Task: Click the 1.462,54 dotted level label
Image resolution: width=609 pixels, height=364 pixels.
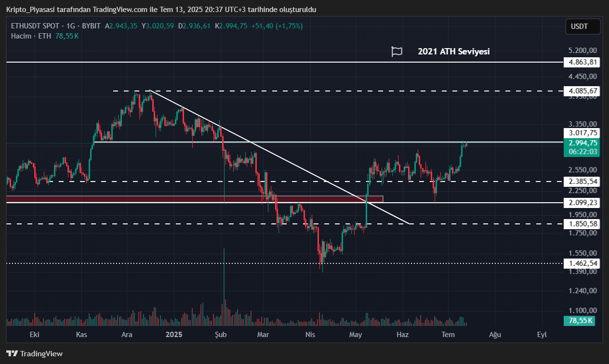Action: point(583,263)
